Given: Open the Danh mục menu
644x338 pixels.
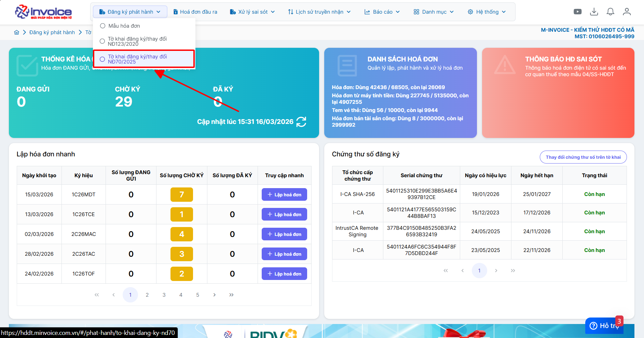Looking at the screenshot, I should click(434, 12).
